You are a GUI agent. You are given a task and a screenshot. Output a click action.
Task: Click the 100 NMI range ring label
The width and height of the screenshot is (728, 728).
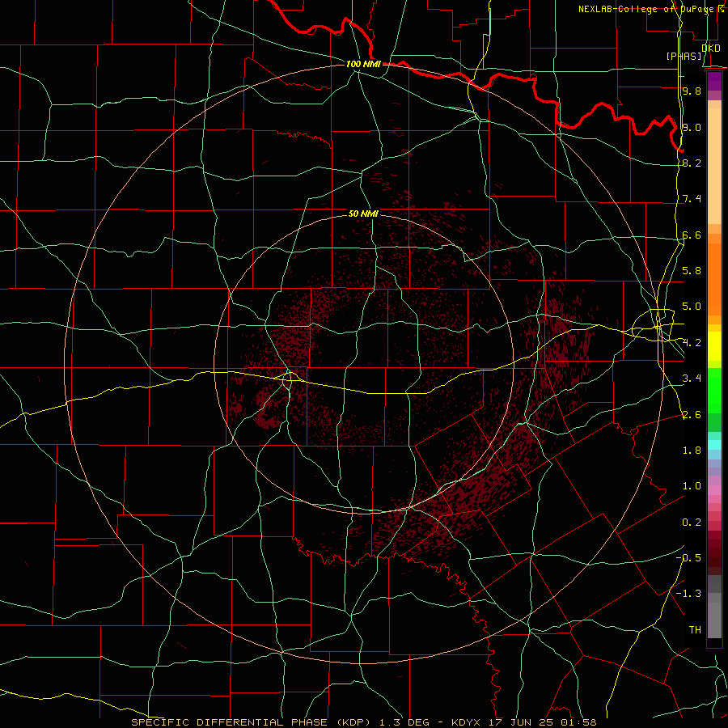click(363, 64)
